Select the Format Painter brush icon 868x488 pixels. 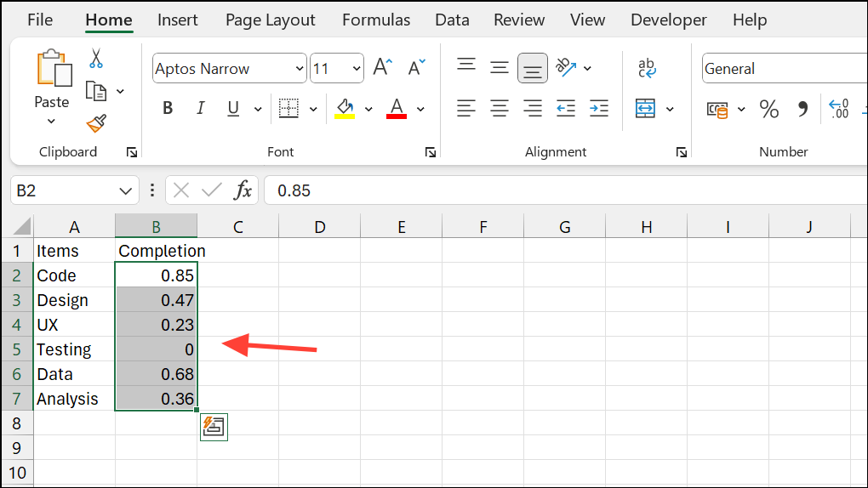(x=96, y=123)
